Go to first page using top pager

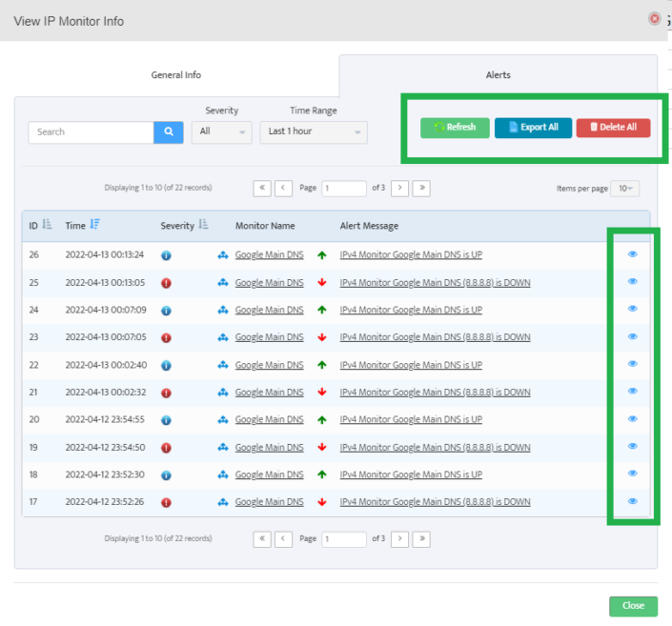click(262, 188)
